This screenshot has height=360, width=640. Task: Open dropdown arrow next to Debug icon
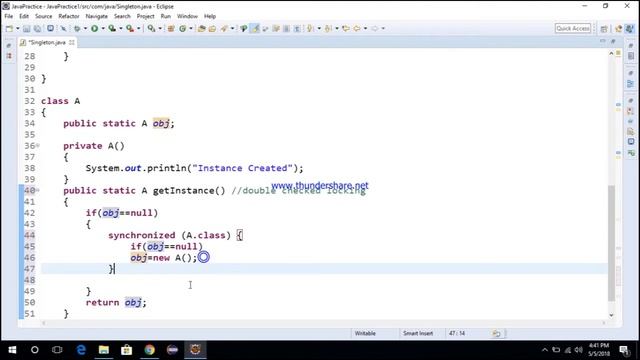(x=85, y=28)
